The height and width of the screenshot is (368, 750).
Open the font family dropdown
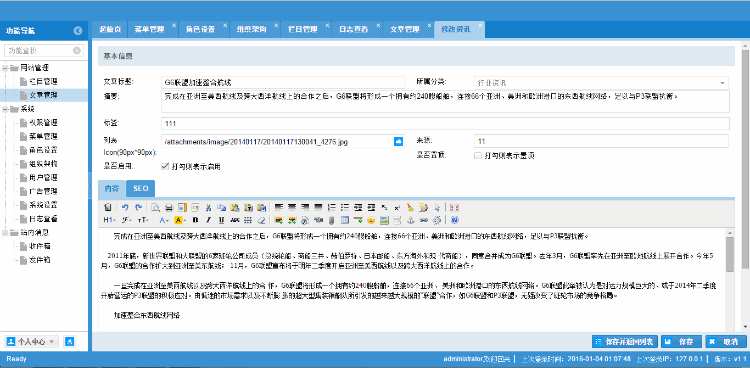[126, 220]
